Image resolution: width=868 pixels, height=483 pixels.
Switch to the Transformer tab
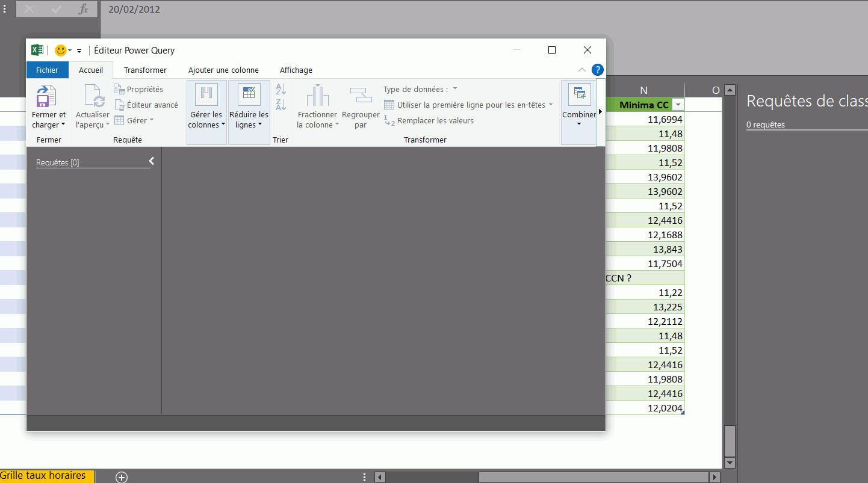(145, 70)
